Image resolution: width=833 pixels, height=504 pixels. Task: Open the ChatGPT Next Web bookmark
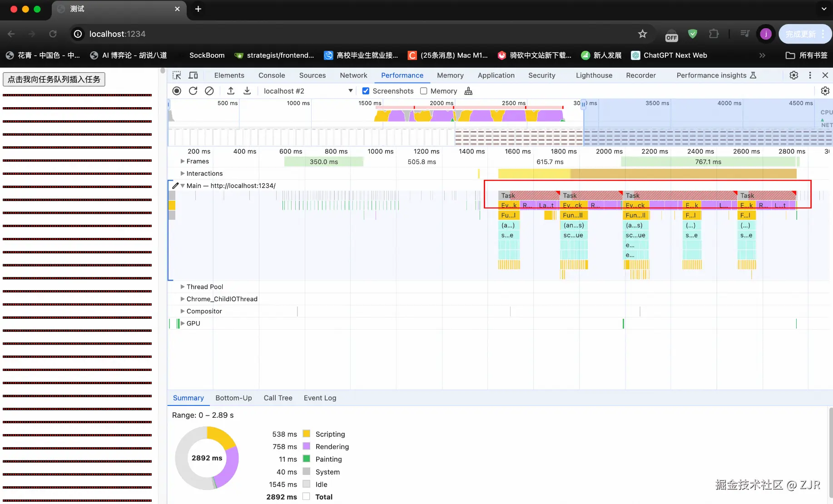click(x=669, y=55)
